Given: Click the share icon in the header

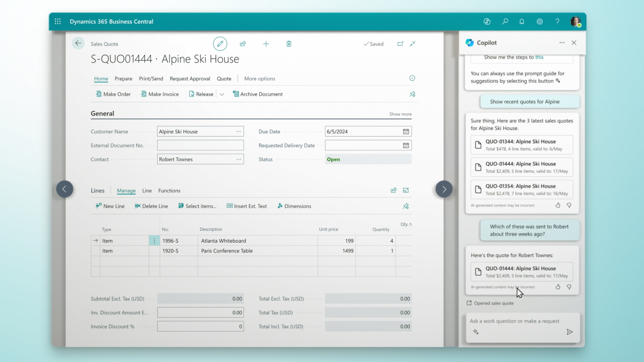Looking at the screenshot, I should click(243, 44).
